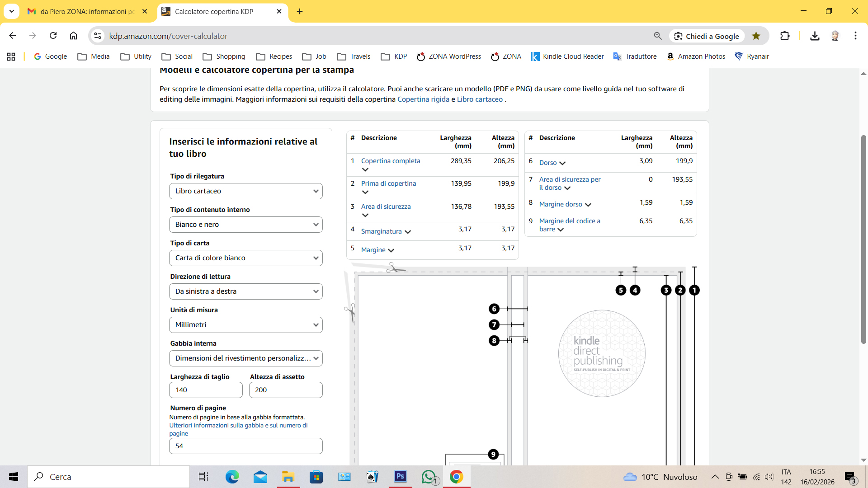The image size is (868, 488).
Task: Open the Tipo di carta dropdown
Action: pyautogui.click(x=245, y=258)
